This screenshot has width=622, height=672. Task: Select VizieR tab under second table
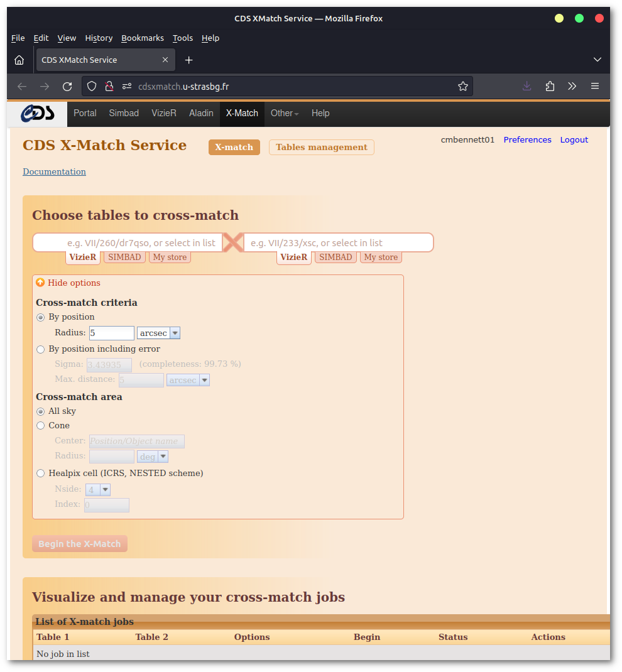tap(293, 257)
